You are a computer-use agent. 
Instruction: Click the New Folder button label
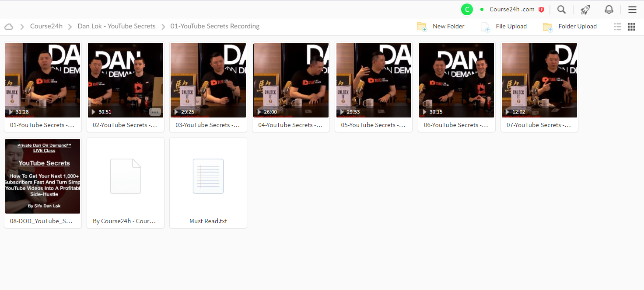pyautogui.click(x=448, y=26)
